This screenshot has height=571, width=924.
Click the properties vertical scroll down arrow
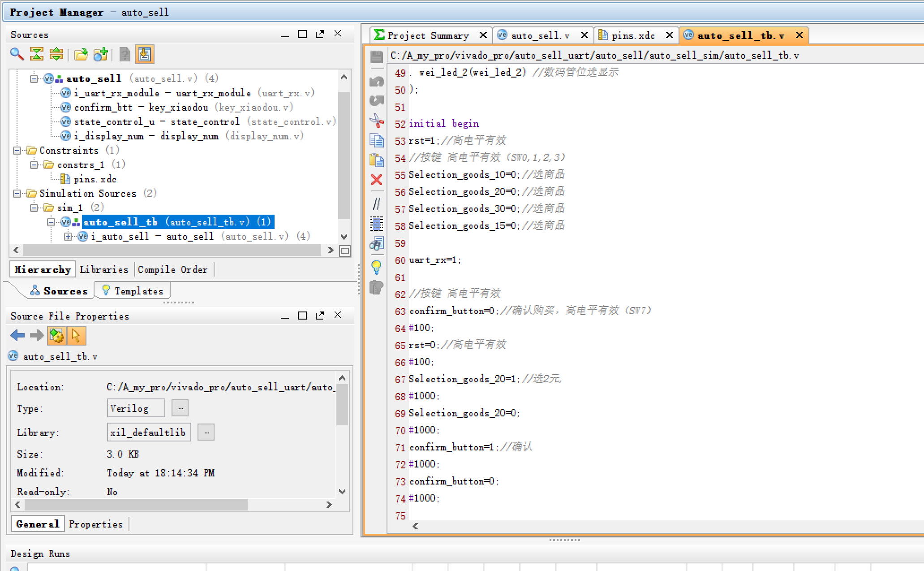[x=342, y=492]
